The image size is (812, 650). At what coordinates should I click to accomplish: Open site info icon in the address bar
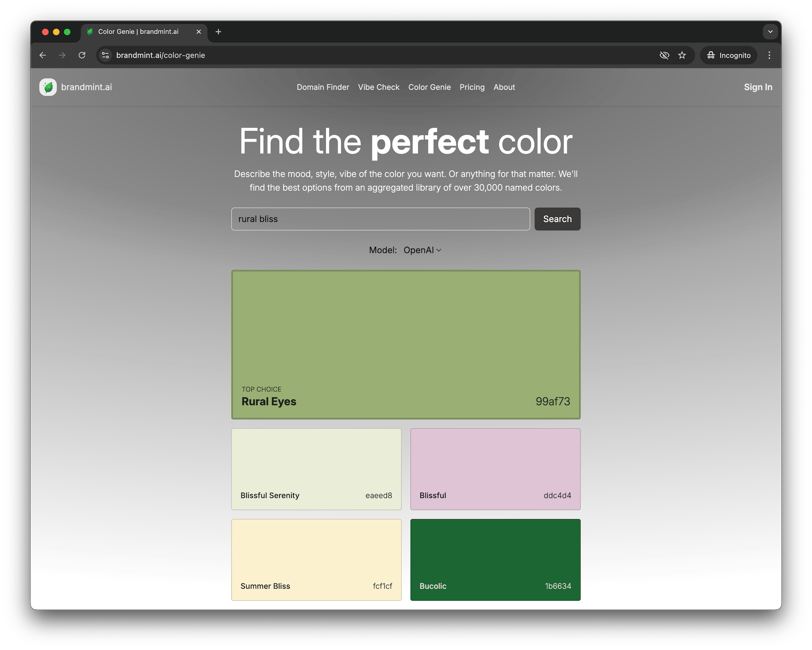(105, 55)
